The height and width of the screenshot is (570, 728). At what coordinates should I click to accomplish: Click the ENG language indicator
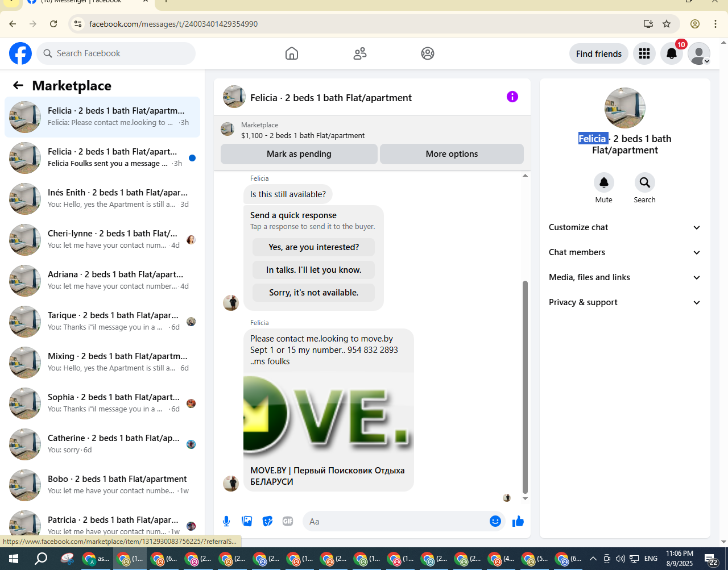coord(651,559)
